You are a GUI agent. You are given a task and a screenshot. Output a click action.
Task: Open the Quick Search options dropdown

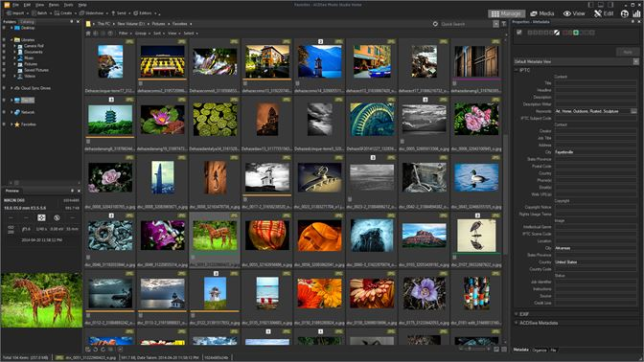pyautogui.click(x=495, y=24)
